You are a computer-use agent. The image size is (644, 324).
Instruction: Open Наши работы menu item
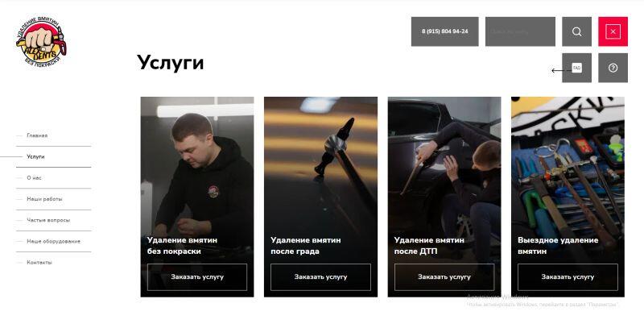click(44, 199)
